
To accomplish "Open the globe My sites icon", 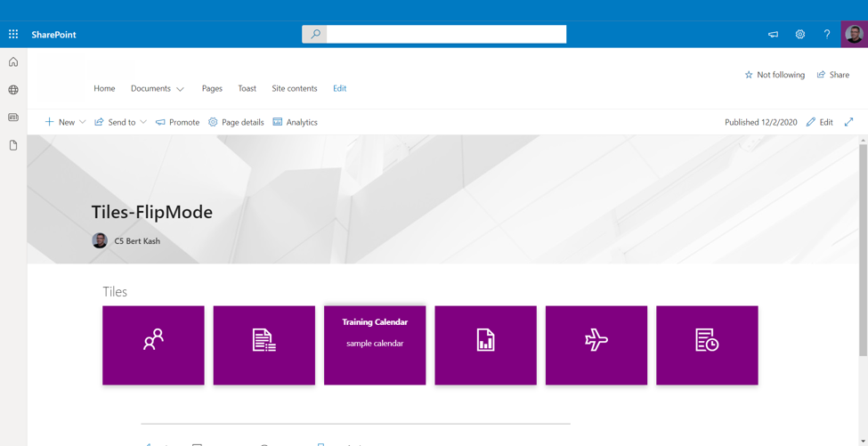I will coord(13,90).
